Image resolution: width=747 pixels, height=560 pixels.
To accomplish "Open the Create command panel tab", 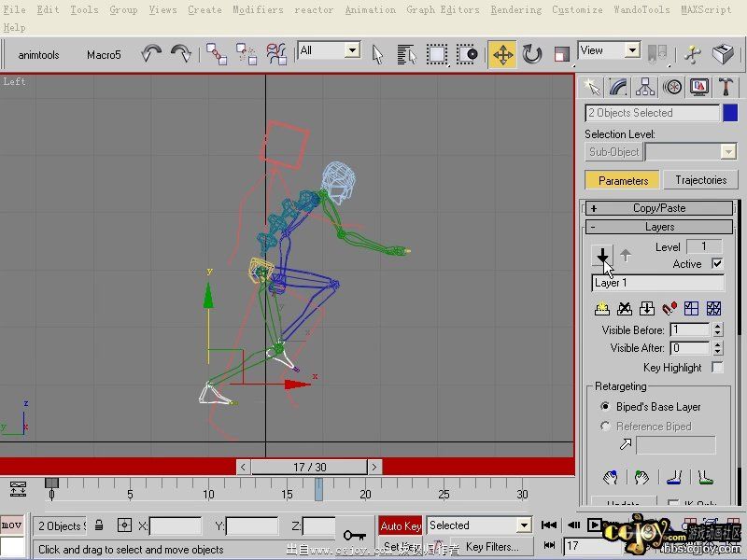I will coord(592,87).
